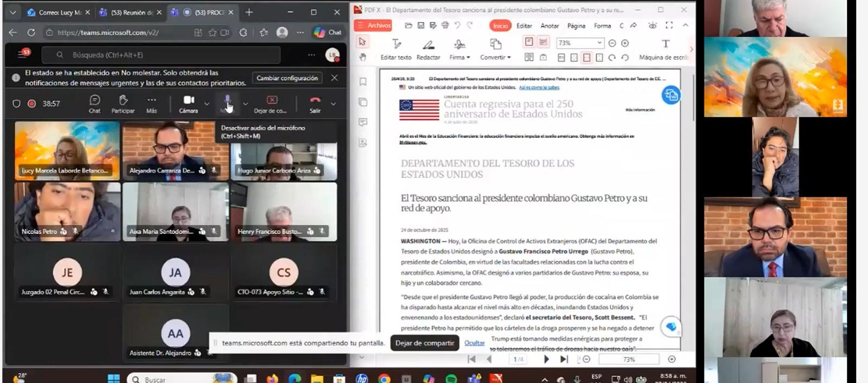The height and width of the screenshot is (383, 868).
Task: Click the Búsqueda search field in Teams
Action: 163,55
